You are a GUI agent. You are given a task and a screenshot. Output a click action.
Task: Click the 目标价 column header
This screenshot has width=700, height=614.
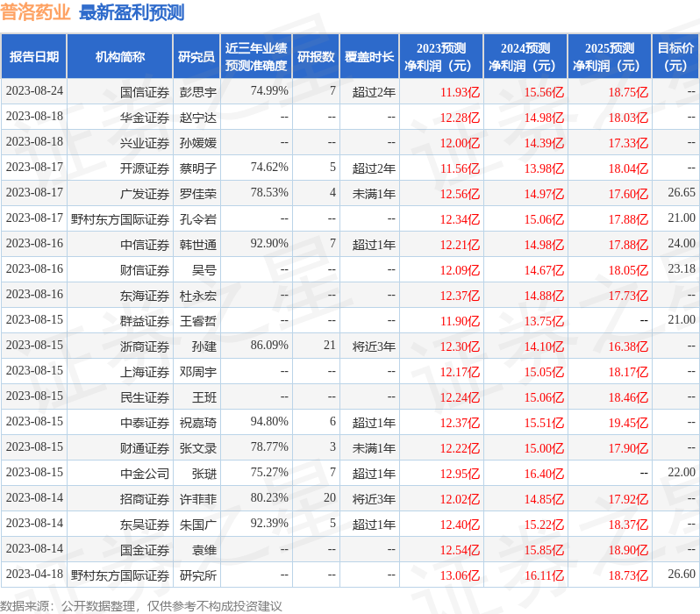coord(675,57)
